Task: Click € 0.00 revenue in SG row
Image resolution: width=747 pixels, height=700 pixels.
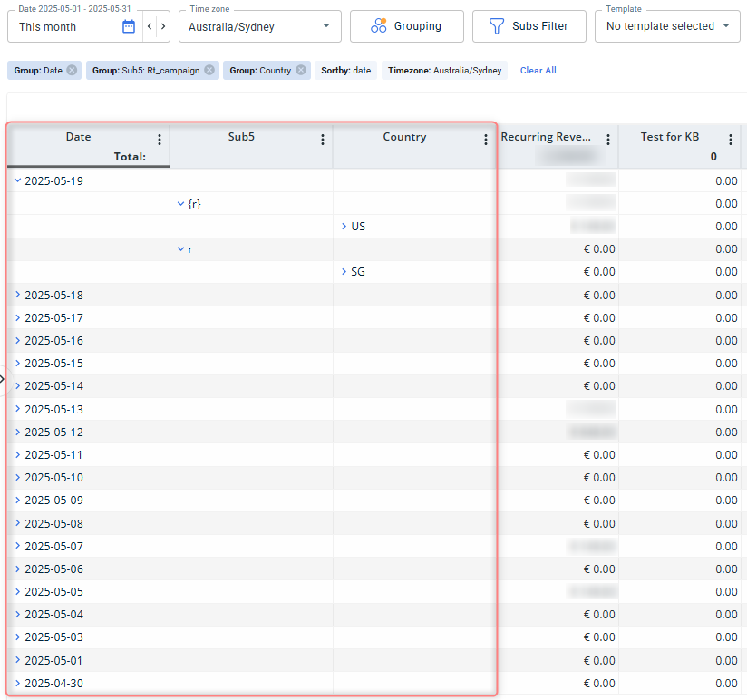Action: pyautogui.click(x=599, y=272)
